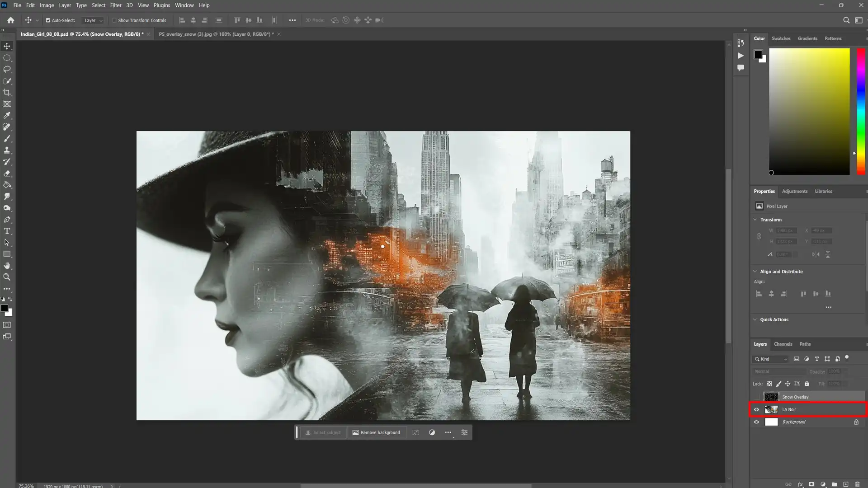Select the Type tool
The image size is (868, 488).
(7, 230)
